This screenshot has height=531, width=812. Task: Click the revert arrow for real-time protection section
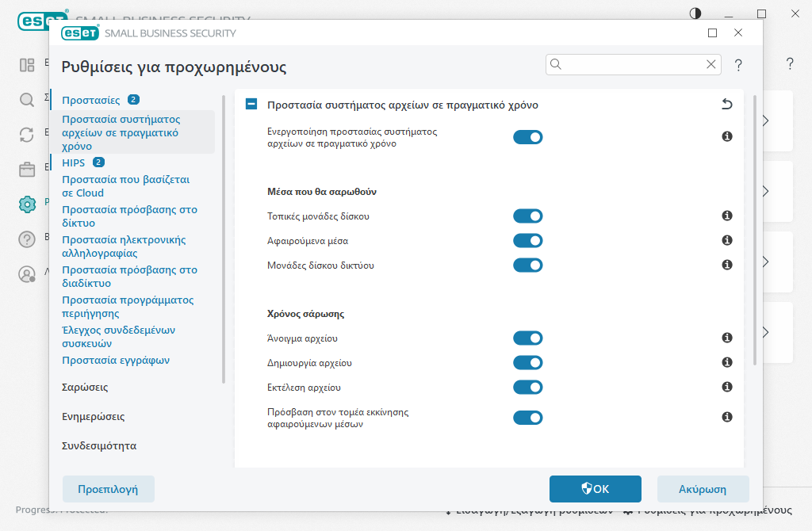pos(726,105)
